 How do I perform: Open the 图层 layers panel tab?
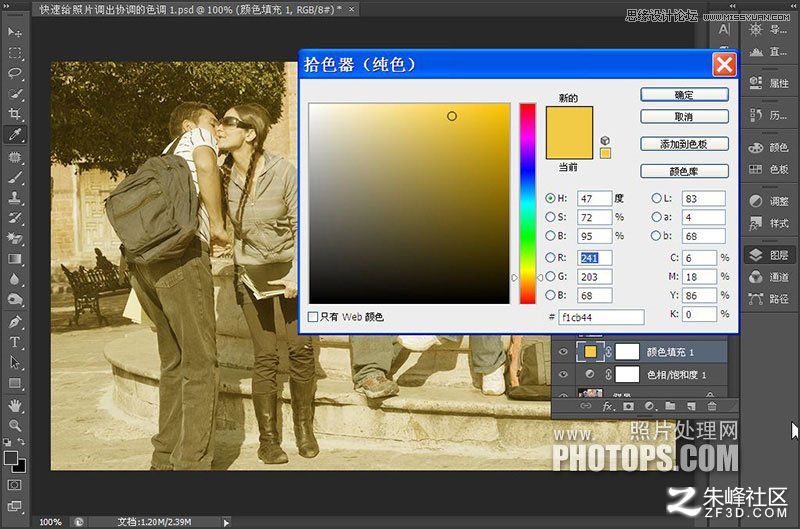(770, 255)
